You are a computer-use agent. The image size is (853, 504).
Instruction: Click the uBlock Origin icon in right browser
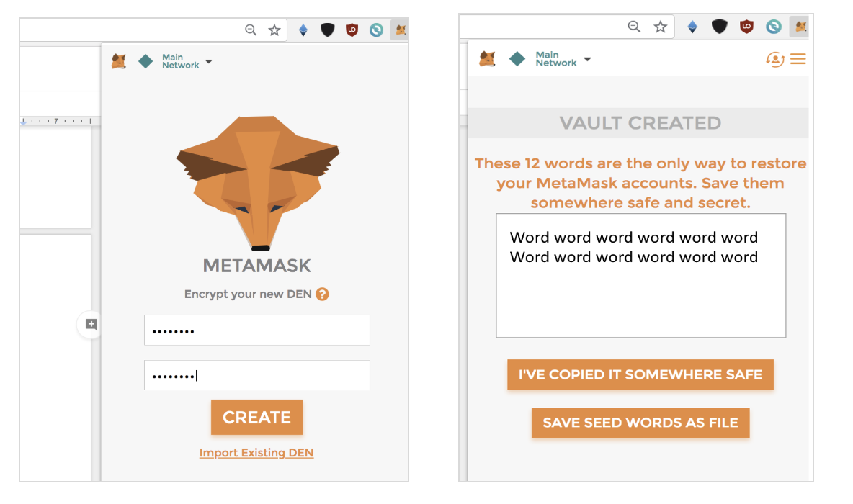click(746, 27)
